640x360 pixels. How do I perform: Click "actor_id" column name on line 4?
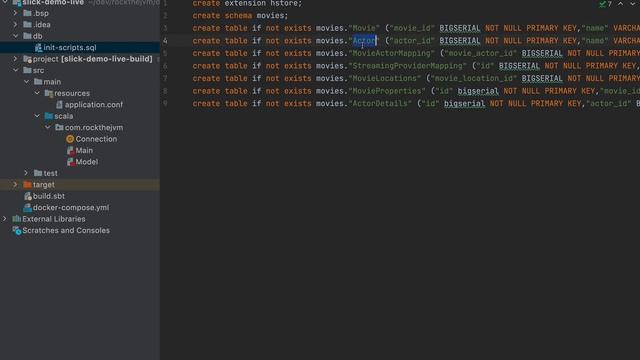point(412,41)
